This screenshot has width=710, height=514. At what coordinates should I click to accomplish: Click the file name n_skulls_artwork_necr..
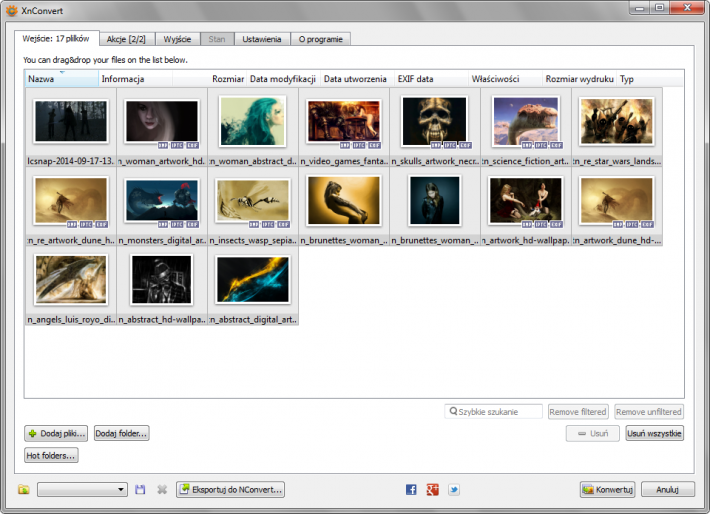coord(435,161)
